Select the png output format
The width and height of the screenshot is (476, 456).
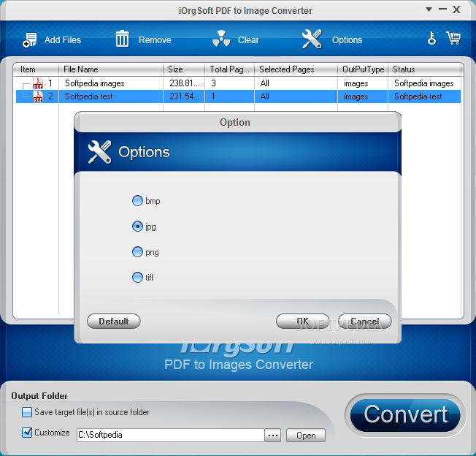click(137, 252)
